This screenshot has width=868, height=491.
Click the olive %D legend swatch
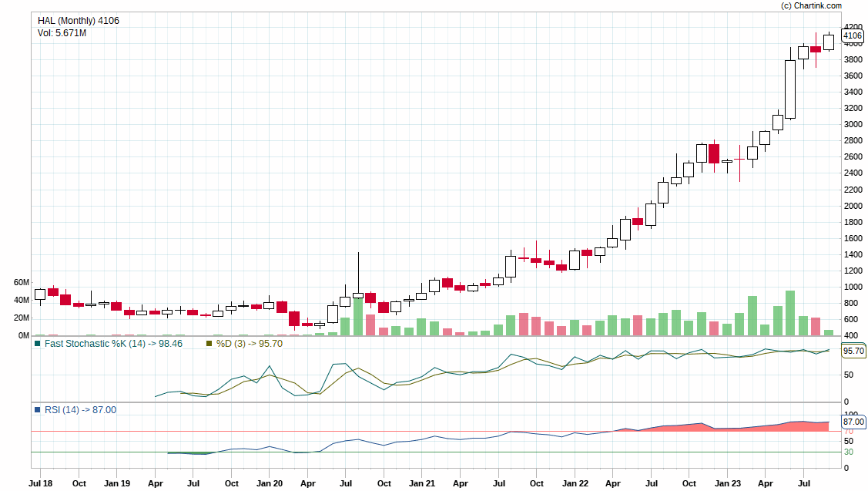coord(209,344)
